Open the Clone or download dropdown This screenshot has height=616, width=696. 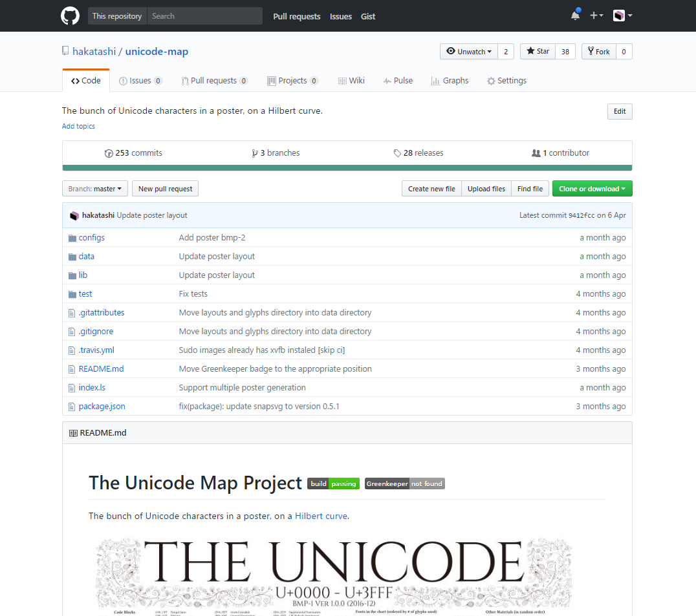pyautogui.click(x=592, y=189)
